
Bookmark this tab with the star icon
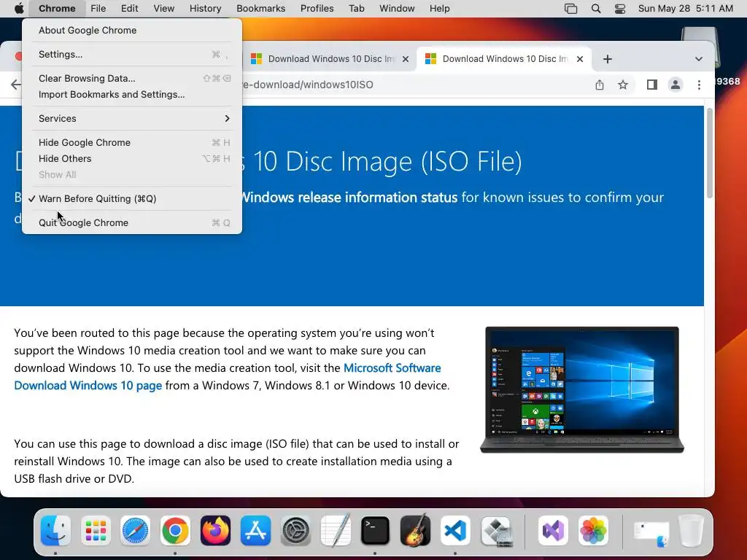pyautogui.click(x=623, y=85)
